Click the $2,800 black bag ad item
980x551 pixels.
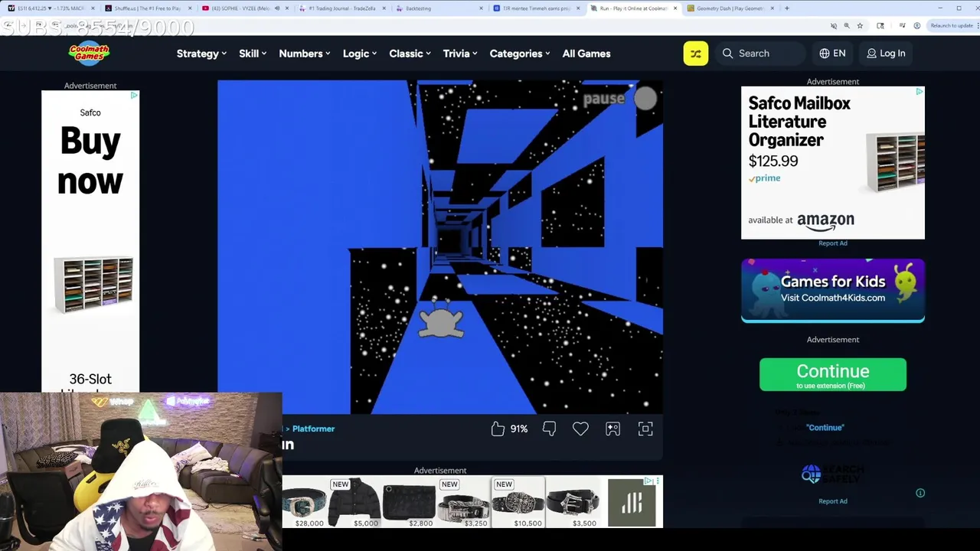pos(410,502)
